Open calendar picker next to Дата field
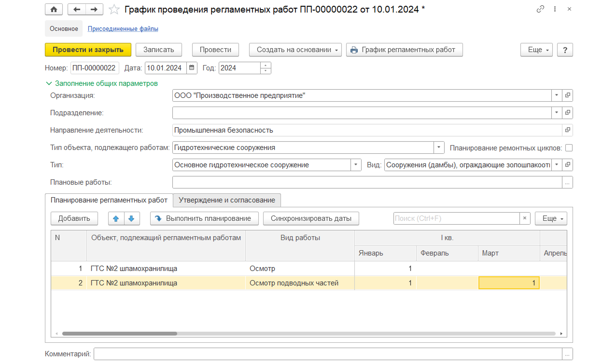The image size is (616, 364). pos(192,68)
